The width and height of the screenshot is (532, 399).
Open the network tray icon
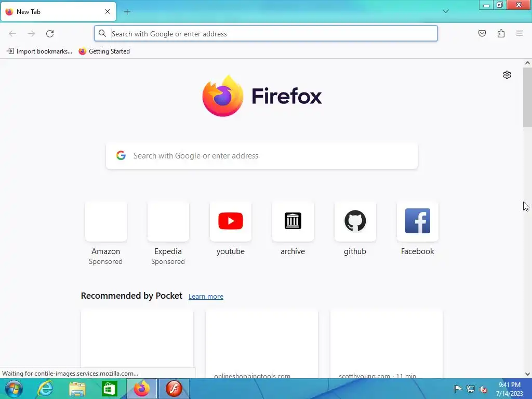tap(471, 389)
